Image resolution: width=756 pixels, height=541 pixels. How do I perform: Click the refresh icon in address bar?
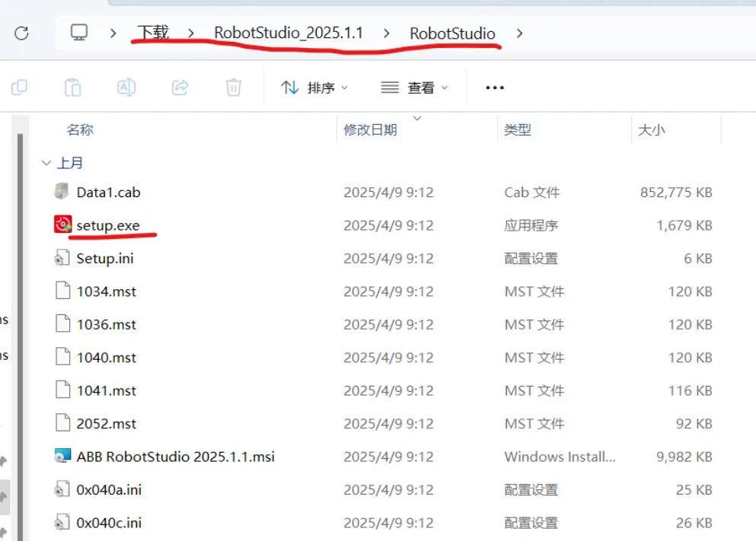pyautogui.click(x=21, y=33)
